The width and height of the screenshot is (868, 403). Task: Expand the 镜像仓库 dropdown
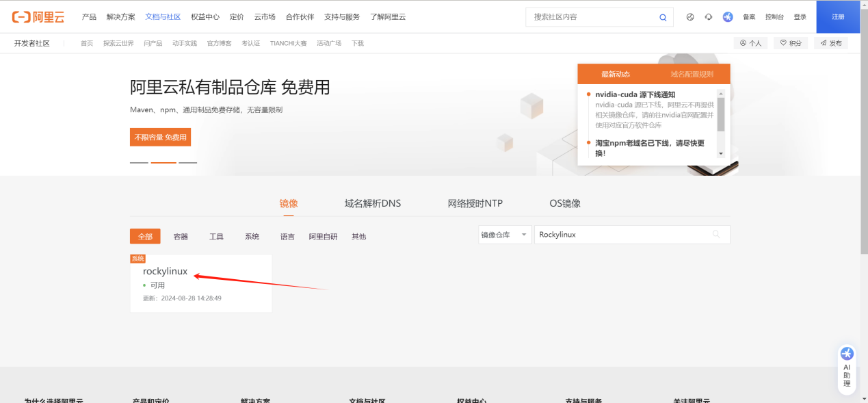(505, 235)
